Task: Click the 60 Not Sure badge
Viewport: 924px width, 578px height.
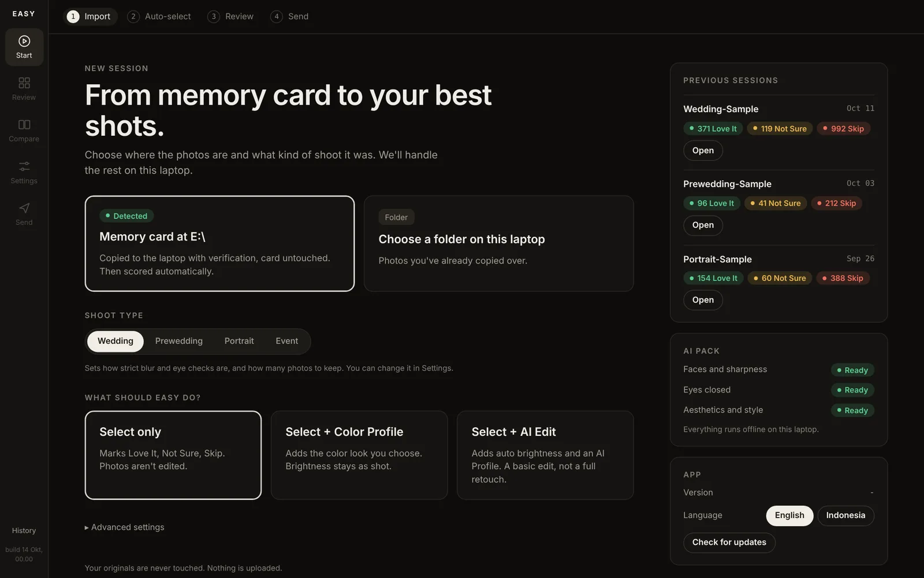Action: [x=780, y=278]
